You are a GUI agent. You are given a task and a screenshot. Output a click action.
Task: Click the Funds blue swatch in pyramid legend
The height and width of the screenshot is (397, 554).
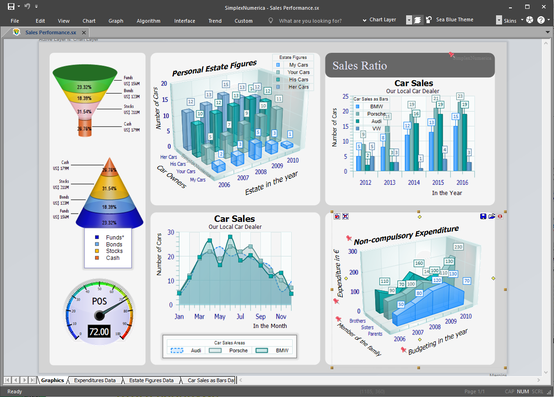[x=97, y=237]
